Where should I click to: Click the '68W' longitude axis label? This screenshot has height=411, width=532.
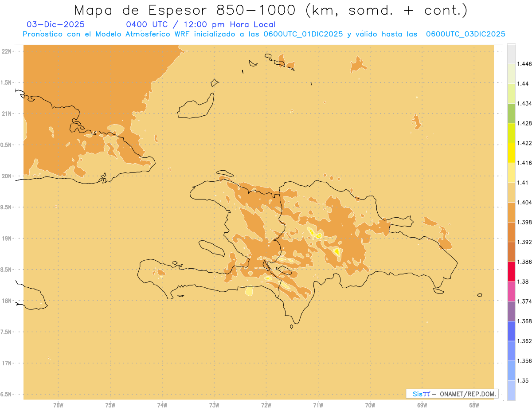[474, 405]
